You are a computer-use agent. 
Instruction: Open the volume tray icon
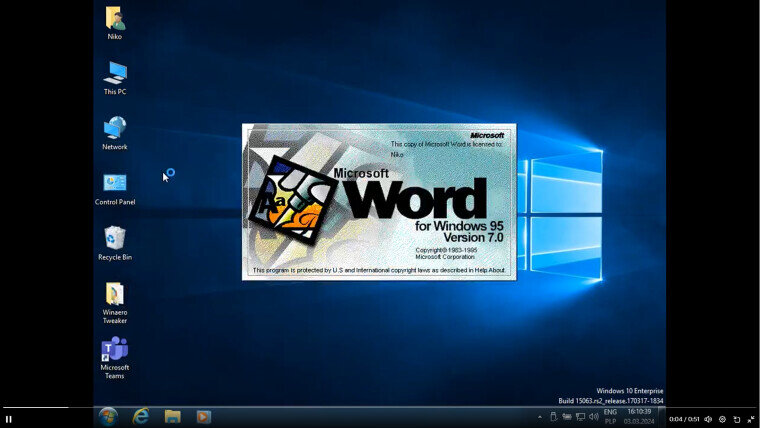[594, 416]
